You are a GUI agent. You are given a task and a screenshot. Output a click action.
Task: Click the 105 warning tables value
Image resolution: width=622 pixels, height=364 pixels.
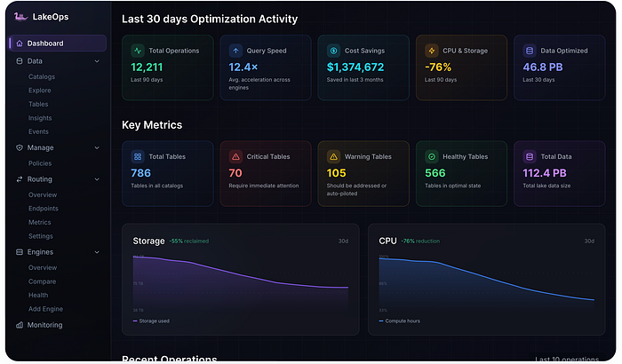(x=337, y=173)
